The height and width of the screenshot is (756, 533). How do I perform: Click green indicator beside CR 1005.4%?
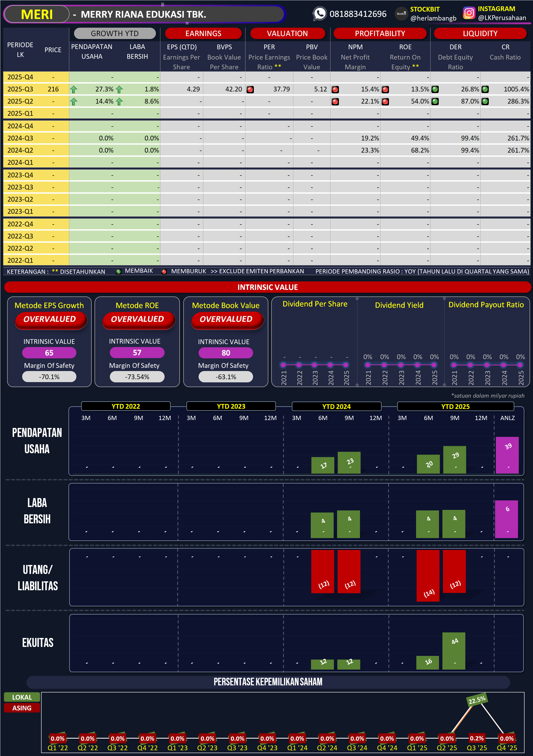coord(485,89)
